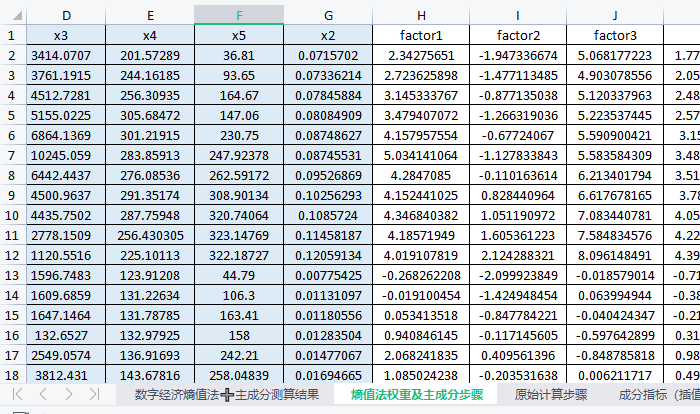Click cell with value 7.083440781
The height and width of the screenshot is (414, 700).
pos(615,215)
